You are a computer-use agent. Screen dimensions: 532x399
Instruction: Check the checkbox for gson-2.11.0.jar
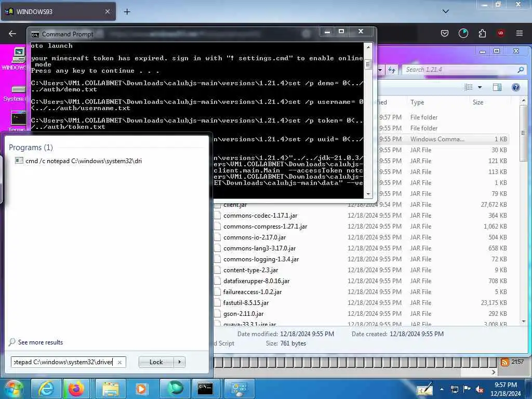point(217,313)
